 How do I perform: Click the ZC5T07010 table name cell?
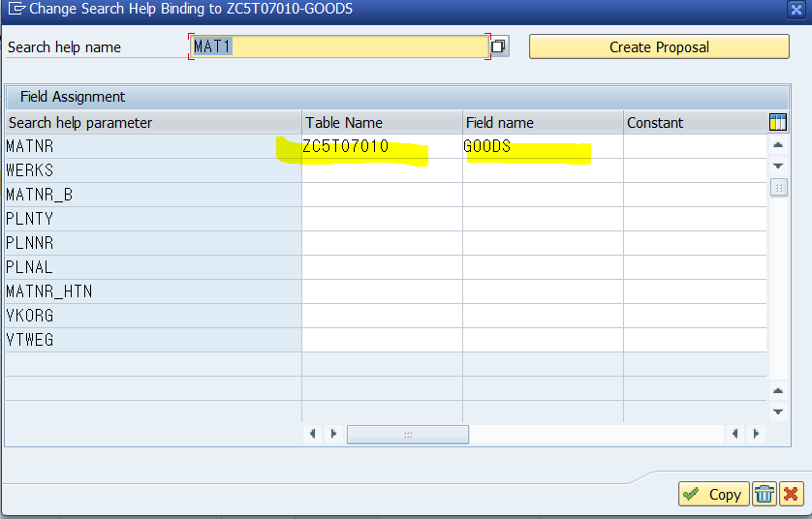[x=382, y=146]
